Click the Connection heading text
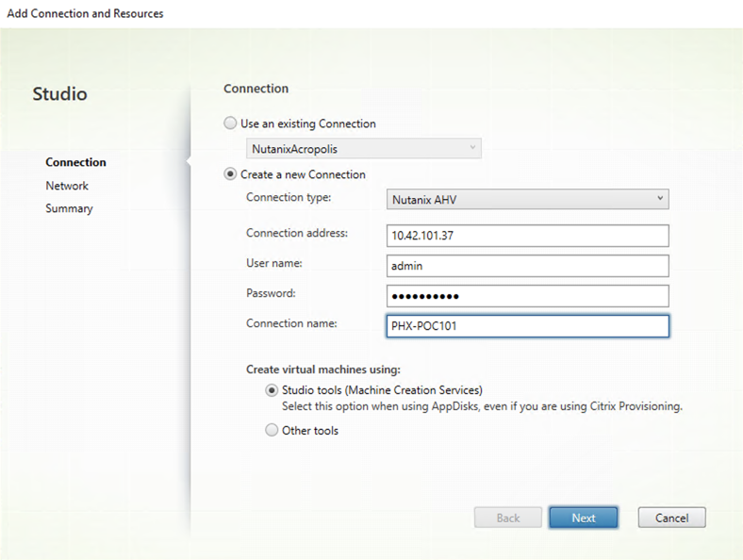This screenshot has height=560, width=743. click(256, 89)
